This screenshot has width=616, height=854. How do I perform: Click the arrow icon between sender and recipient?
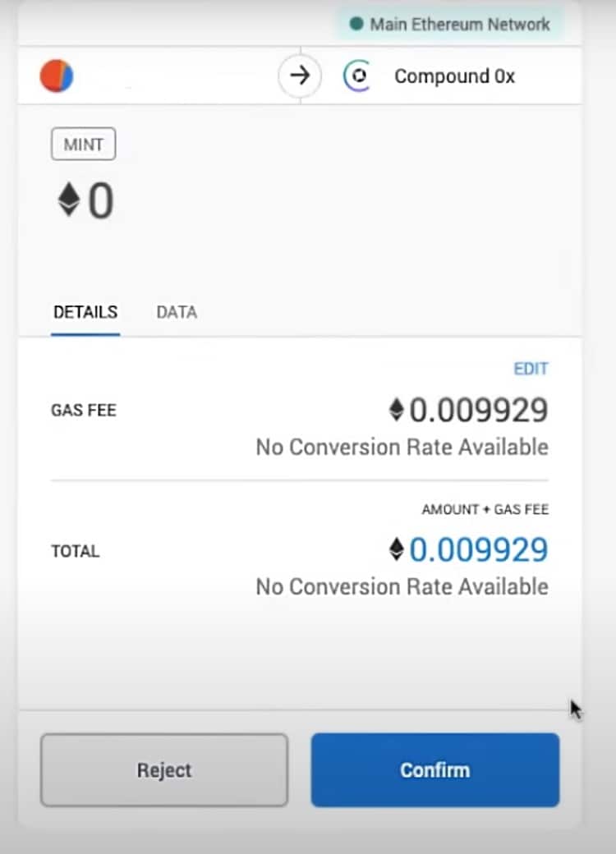300,76
